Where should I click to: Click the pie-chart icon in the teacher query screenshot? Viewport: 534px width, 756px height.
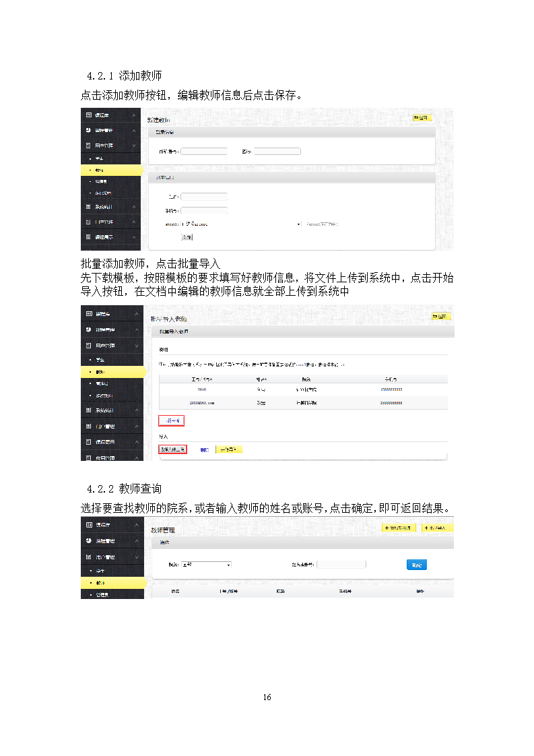pyautogui.click(x=89, y=541)
